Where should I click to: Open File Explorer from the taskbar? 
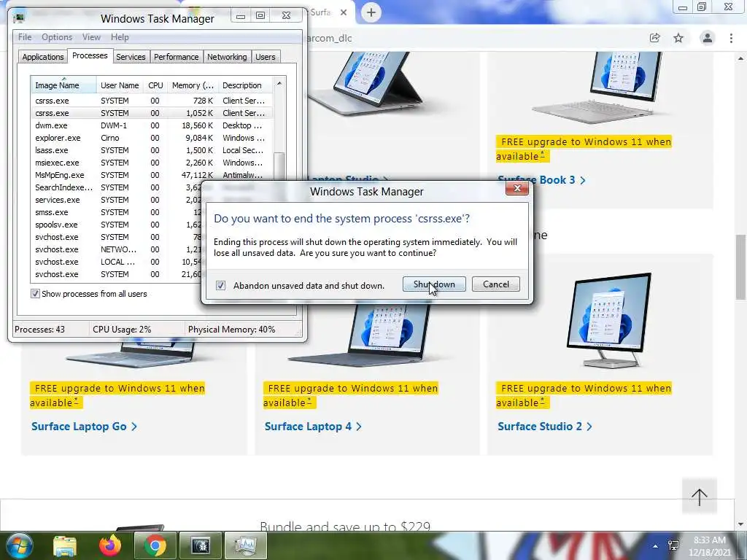[65, 545]
